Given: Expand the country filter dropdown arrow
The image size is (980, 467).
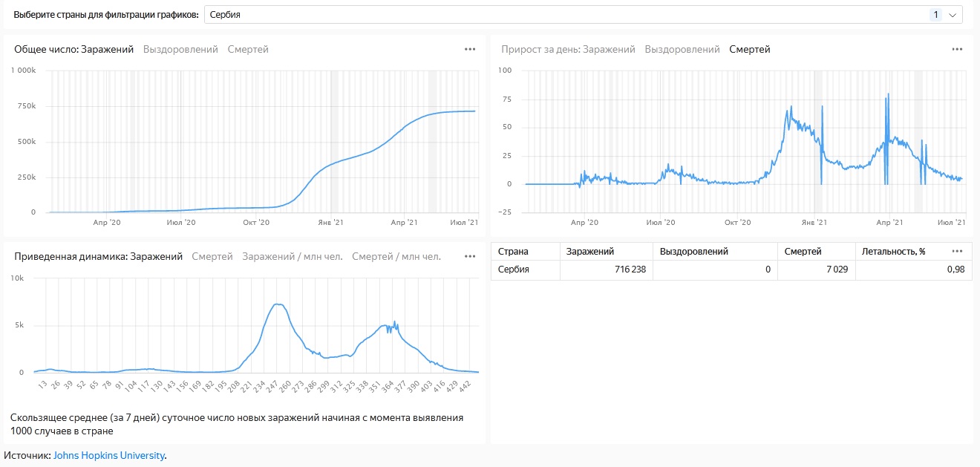Looking at the screenshot, I should (x=953, y=14).
